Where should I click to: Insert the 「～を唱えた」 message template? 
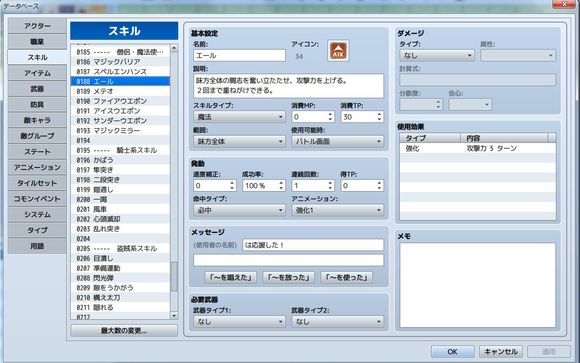[x=230, y=278]
